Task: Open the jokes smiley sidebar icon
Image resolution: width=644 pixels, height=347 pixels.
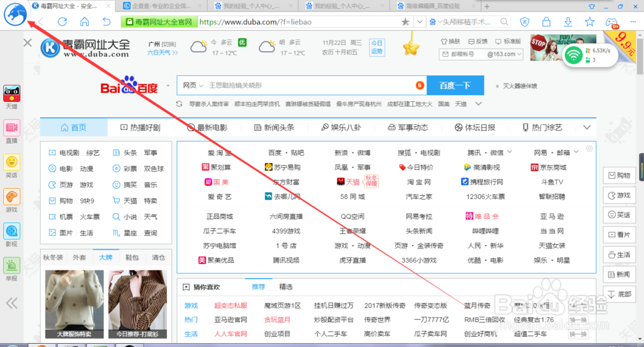Action: (12, 162)
